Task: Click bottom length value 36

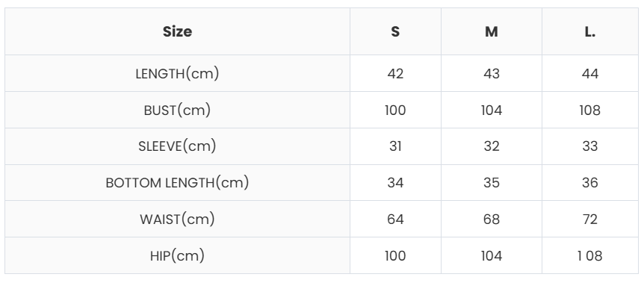Action: pos(589,183)
